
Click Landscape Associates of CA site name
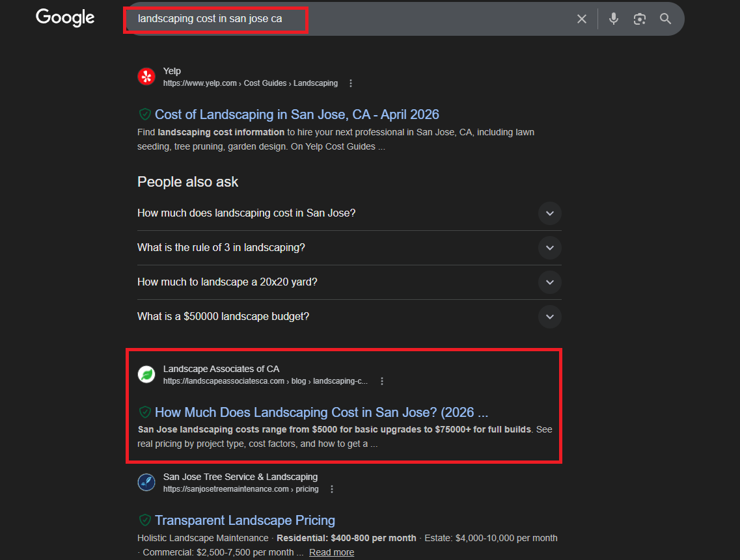coord(221,369)
